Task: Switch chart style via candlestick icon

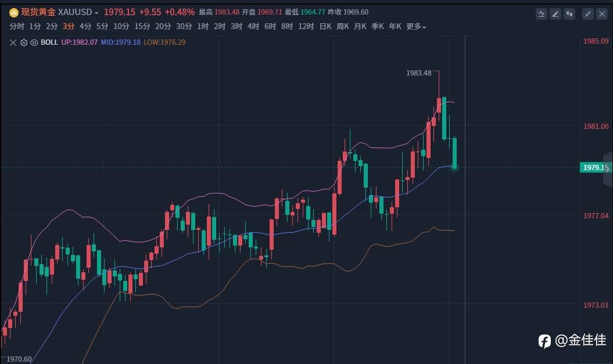Action: click(569, 14)
